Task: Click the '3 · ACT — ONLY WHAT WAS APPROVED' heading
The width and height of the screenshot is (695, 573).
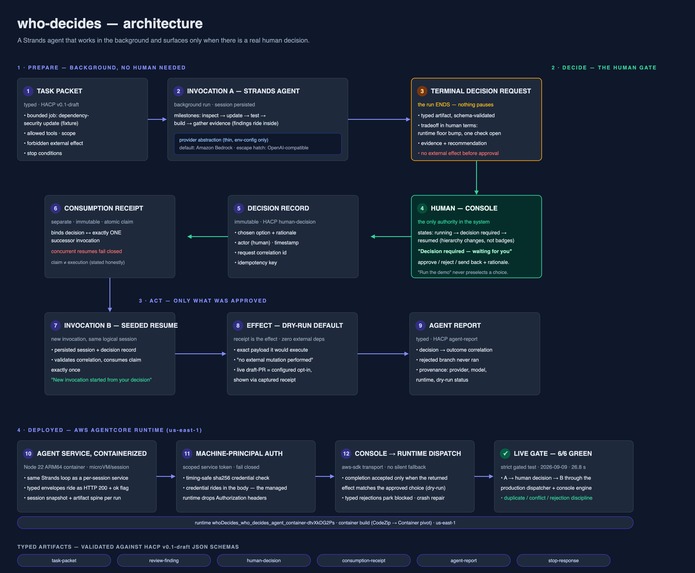Action: [203, 300]
